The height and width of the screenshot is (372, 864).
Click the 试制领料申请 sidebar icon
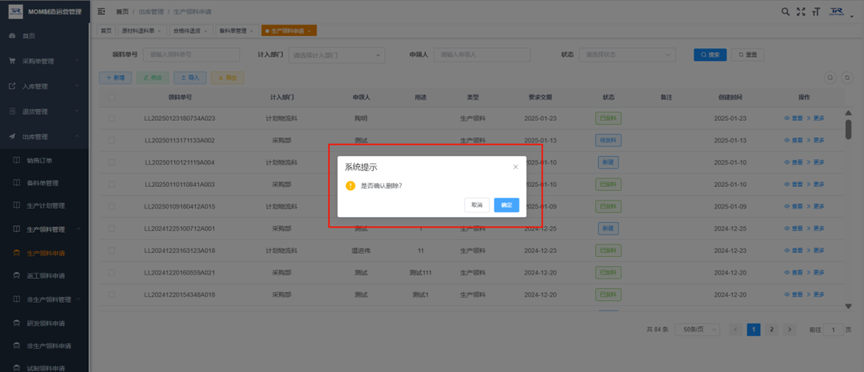click(17, 368)
